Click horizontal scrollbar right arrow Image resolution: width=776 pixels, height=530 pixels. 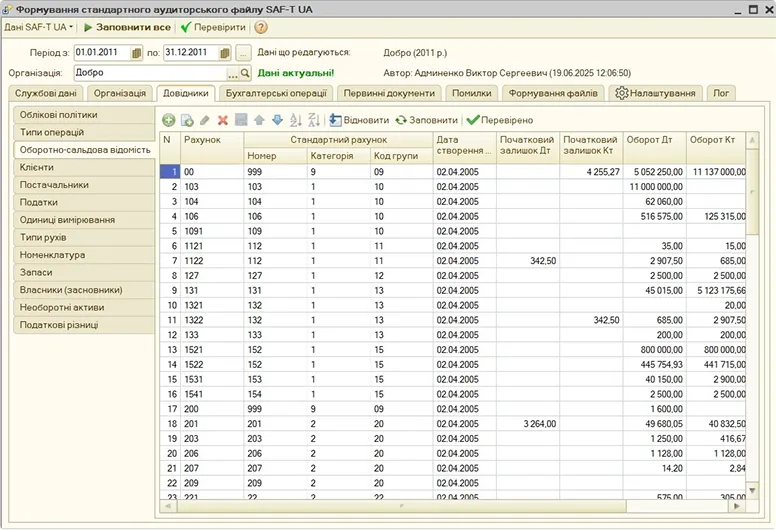coord(737,506)
